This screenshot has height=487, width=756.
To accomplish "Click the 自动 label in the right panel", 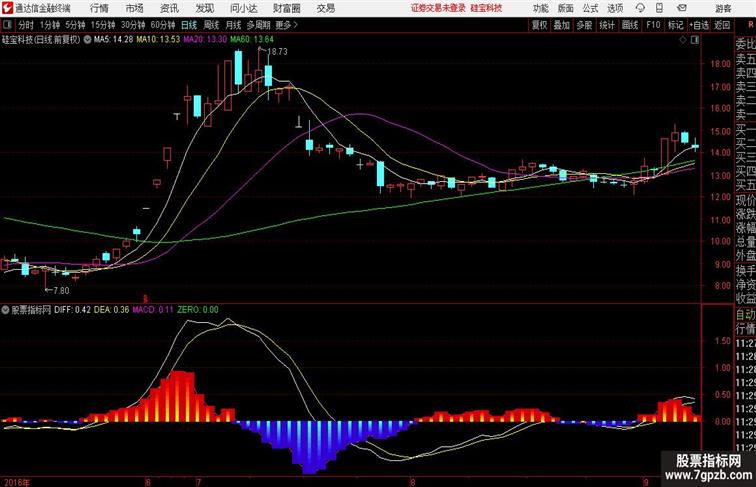I will click(745, 315).
